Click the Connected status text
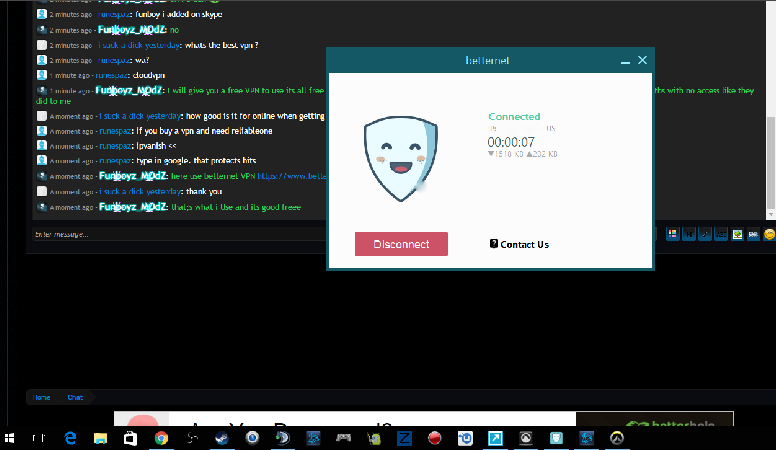This screenshot has height=450, width=776. pos(514,117)
